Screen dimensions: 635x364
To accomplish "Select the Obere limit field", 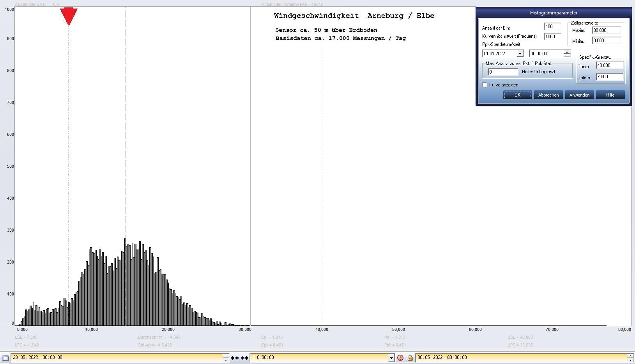I will (x=609, y=66).
